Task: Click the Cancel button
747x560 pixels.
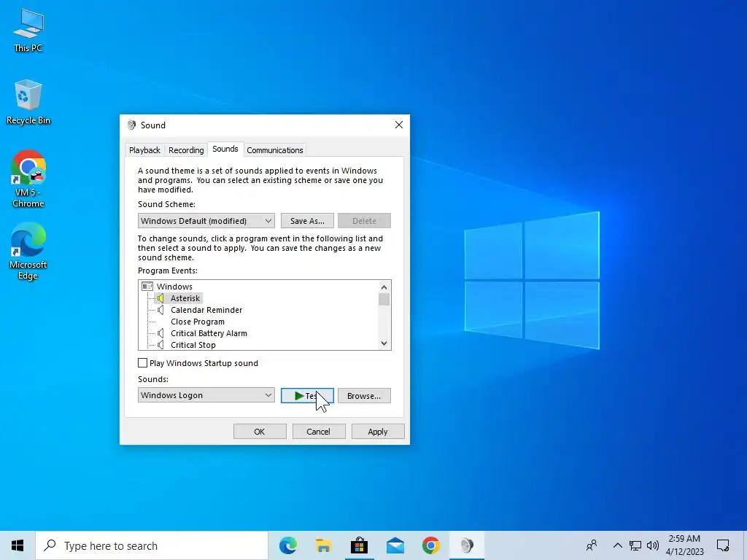Action: pyautogui.click(x=319, y=432)
